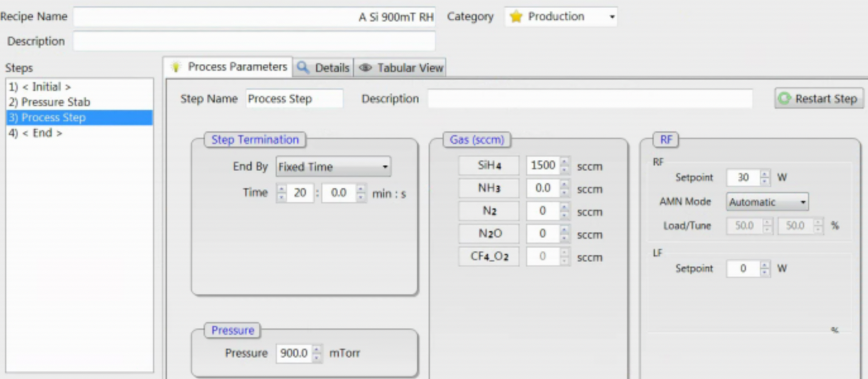The height and width of the screenshot is (379, 868).
Task: Click the Step Name input field
Action: [x=294, y=99]
